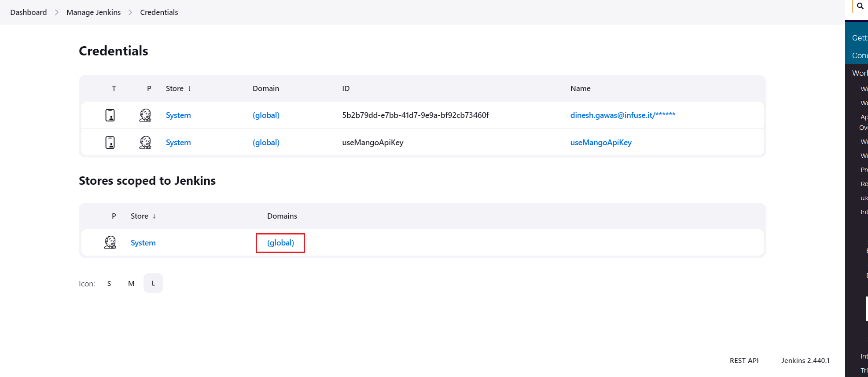Click the ID 5b2b79dd-e7bb-41d7-9e9a-bf92cb73460f
This screenshot has width=868, height=377.
[x=416, y=115]
